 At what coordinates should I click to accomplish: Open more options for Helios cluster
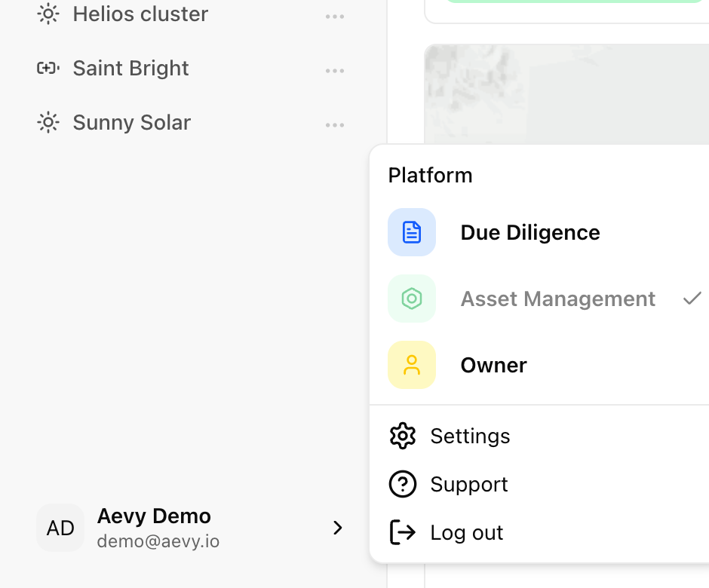point(335,17)
